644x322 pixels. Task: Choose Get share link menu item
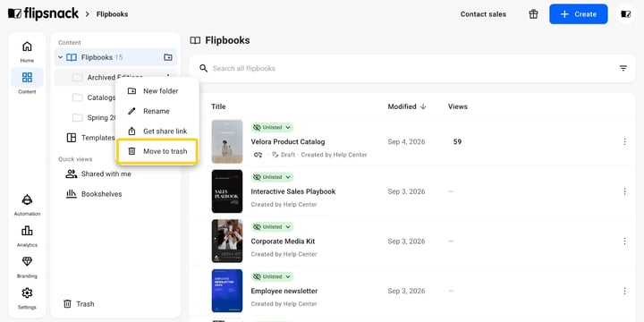[x=157, y=131]
